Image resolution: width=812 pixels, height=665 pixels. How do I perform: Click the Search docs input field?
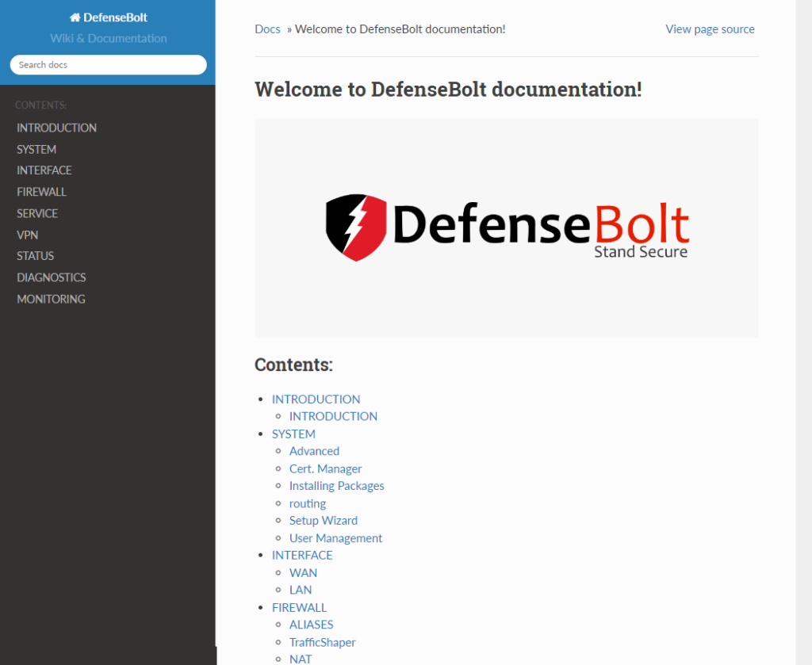(108, 65)
